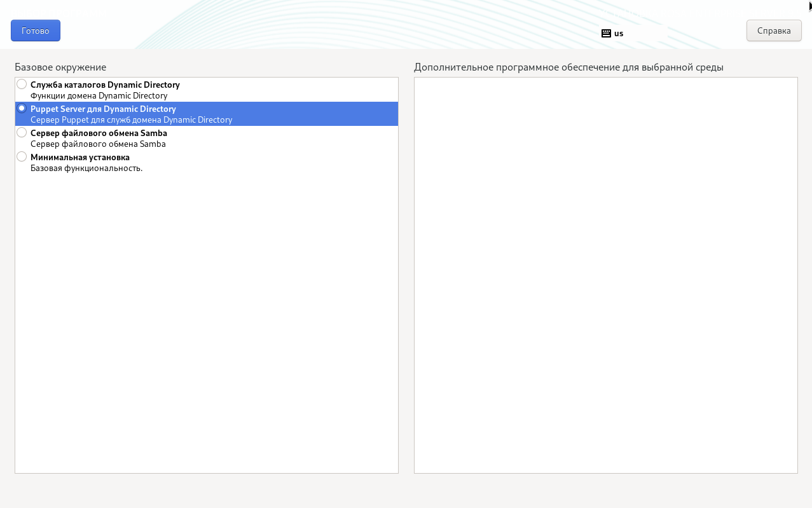Open help with the Справка button

[774, 31]
